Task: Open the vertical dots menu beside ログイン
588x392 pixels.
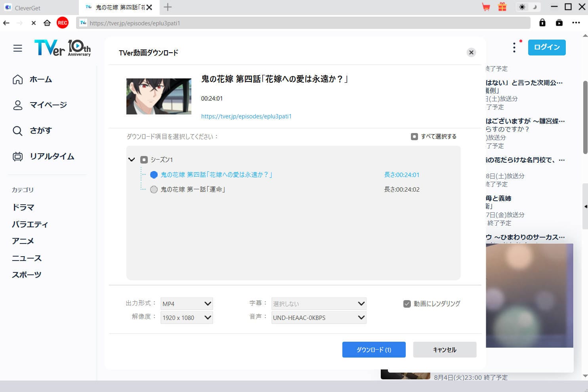Action: pos(514,47)
